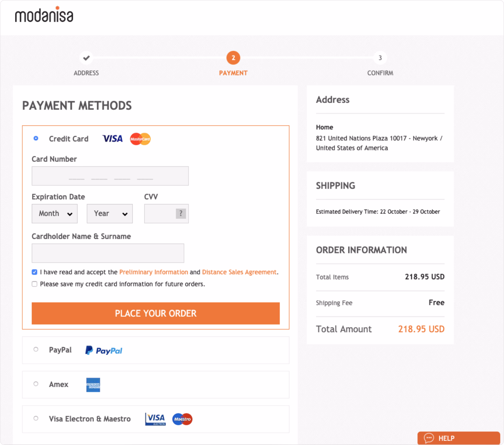Click the Maestro logo
The height and width of the screenshot is (445, 504).
tap(182, 419)
